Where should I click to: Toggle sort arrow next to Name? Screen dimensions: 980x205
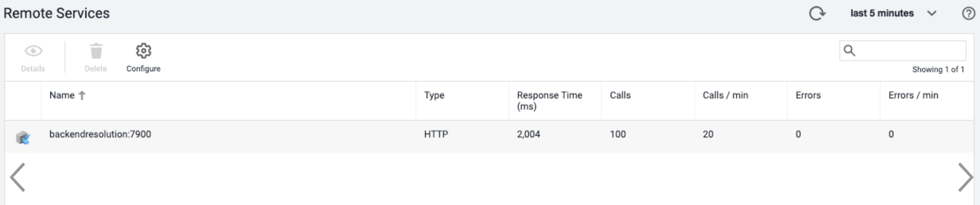pyautogui.click(x=82, y=95)
